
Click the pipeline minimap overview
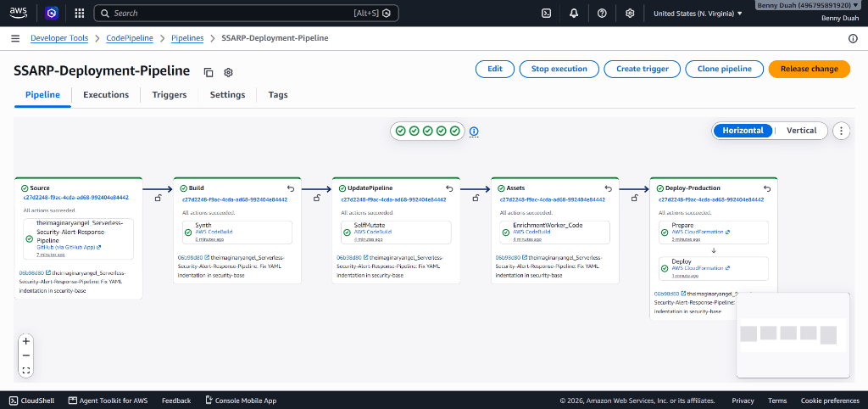pos(793,335)
